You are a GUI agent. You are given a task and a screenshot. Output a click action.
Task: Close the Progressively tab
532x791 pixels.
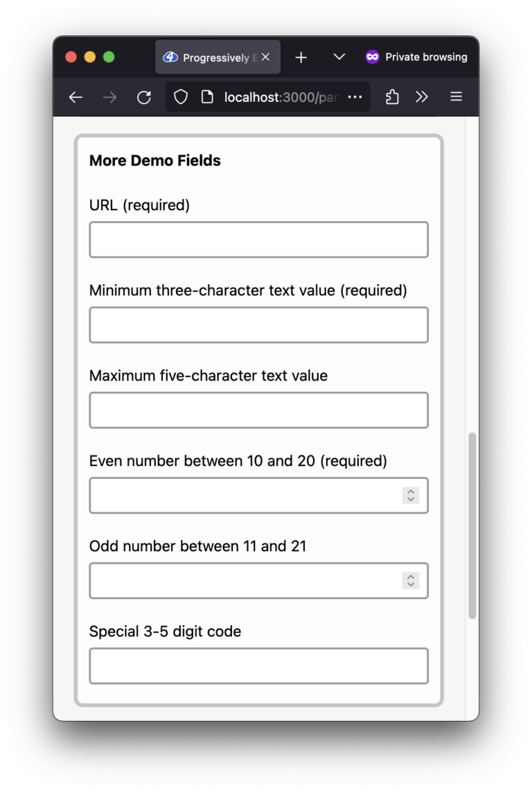coord(266,57)
